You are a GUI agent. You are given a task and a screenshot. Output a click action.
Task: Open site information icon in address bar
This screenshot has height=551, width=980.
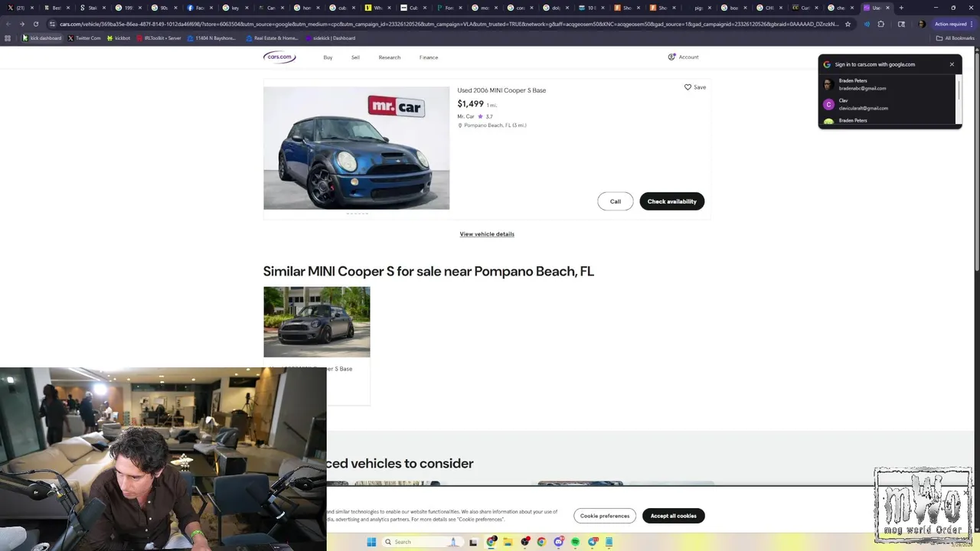(52, 24)
